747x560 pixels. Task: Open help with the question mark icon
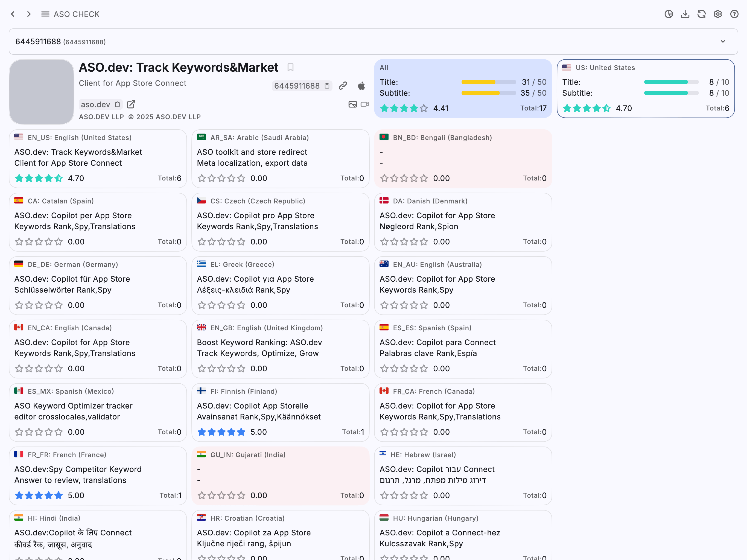pos(734,14)
